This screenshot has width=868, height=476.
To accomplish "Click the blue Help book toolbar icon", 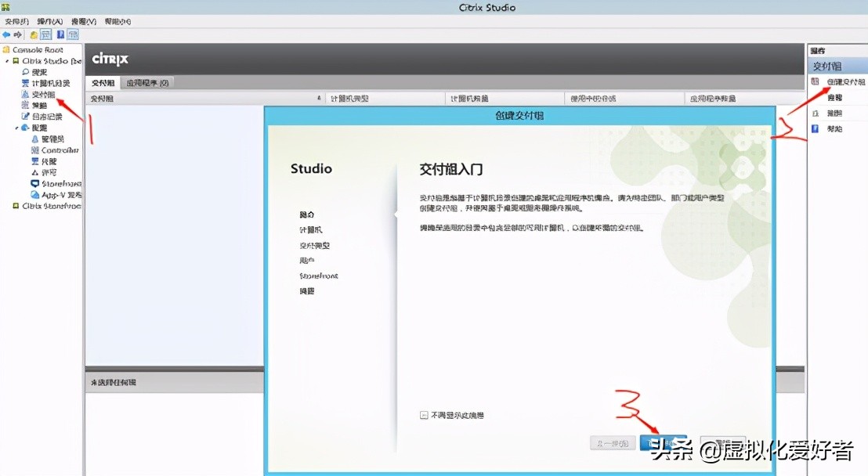I will tap(60, 35).
